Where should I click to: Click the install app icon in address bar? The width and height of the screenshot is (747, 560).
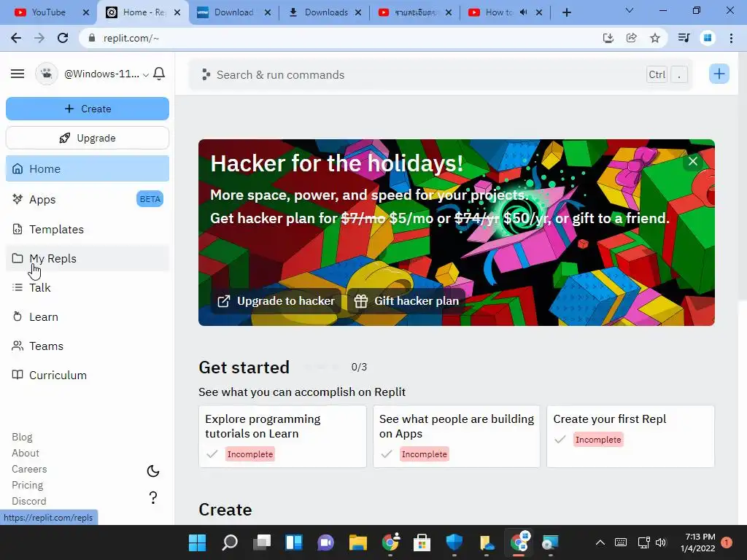click(x=608, y=38)
